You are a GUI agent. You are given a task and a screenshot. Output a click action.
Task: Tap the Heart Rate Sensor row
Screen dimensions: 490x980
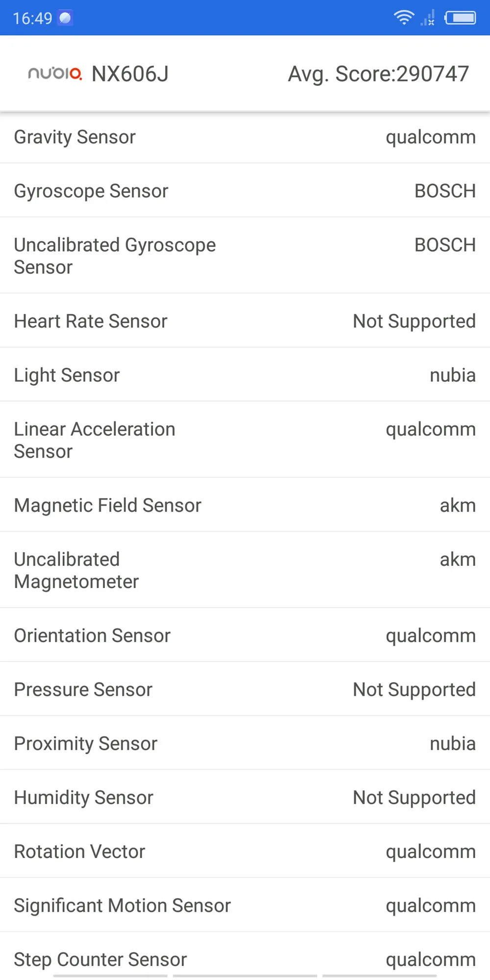[245, 321]
